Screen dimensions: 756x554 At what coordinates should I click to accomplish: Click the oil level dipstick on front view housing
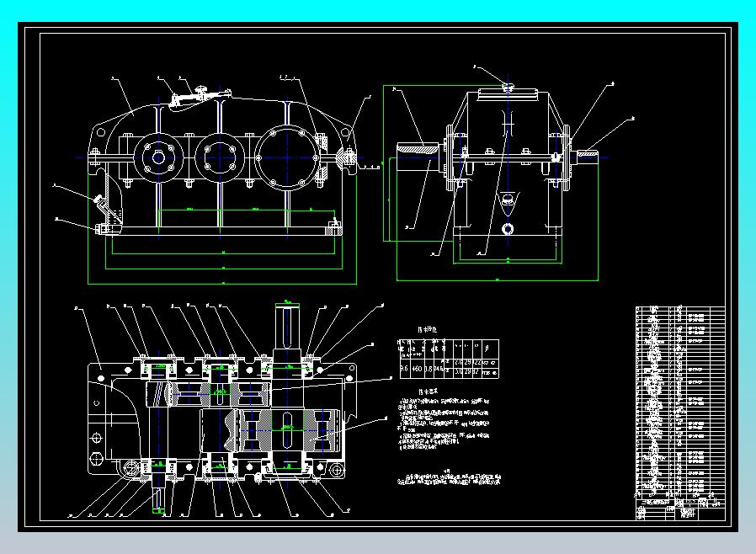point(107,207)
